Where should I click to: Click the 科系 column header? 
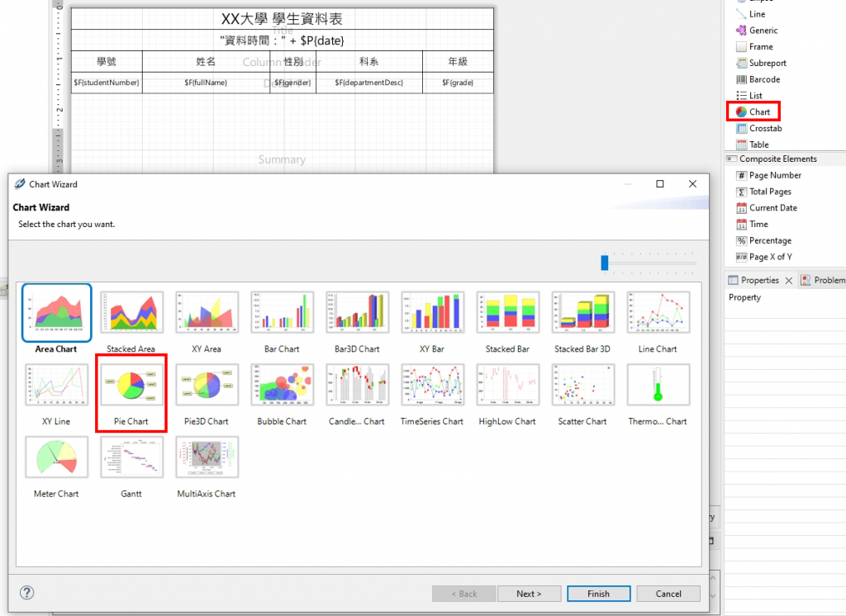(x=369, y=61)
